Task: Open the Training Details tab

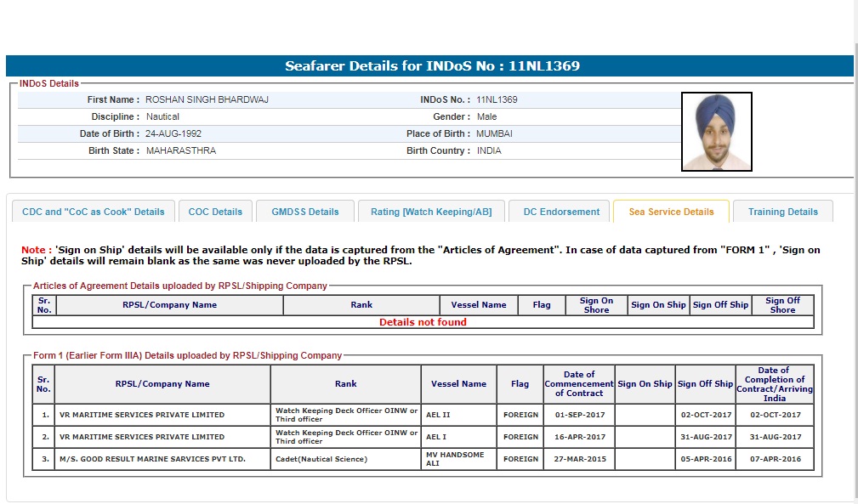Action: tap(782, 212)
